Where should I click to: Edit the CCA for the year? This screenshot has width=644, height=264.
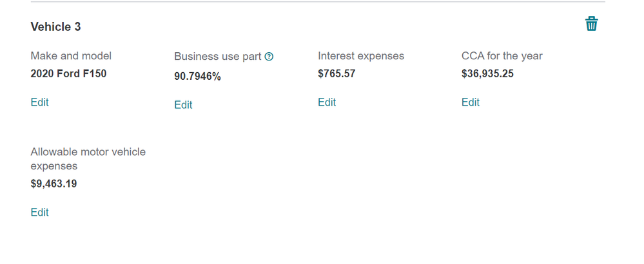click(x=470, y=102)
